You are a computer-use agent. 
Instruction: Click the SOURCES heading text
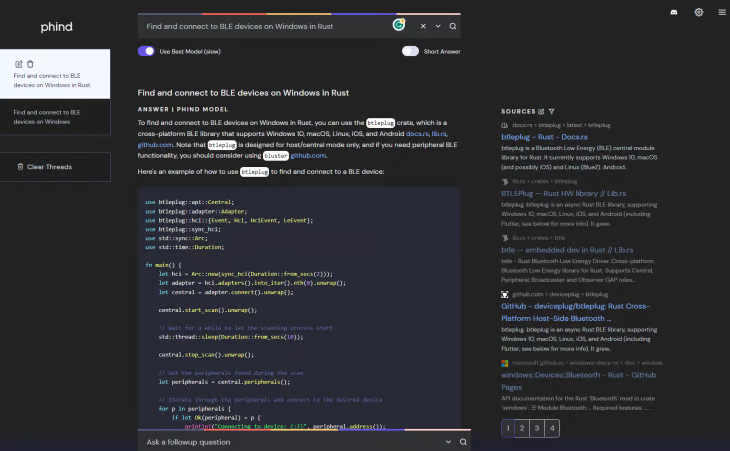point(518,112)
